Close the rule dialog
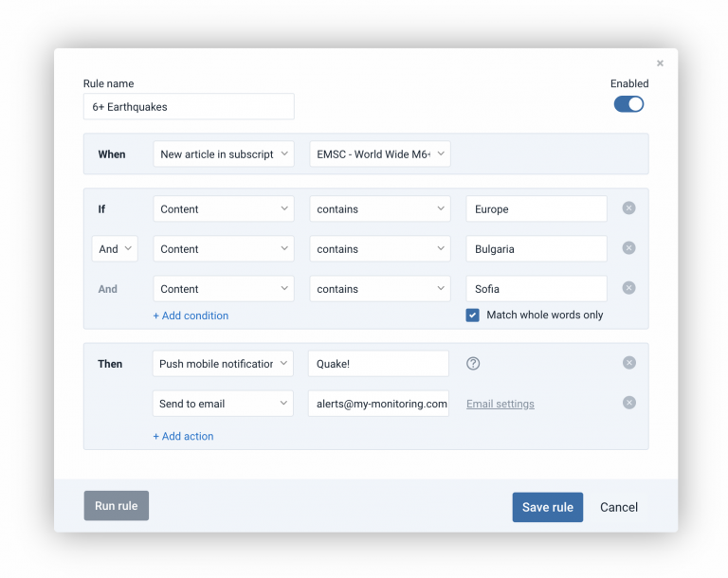728x578 pixels. (x=660, y=63)
